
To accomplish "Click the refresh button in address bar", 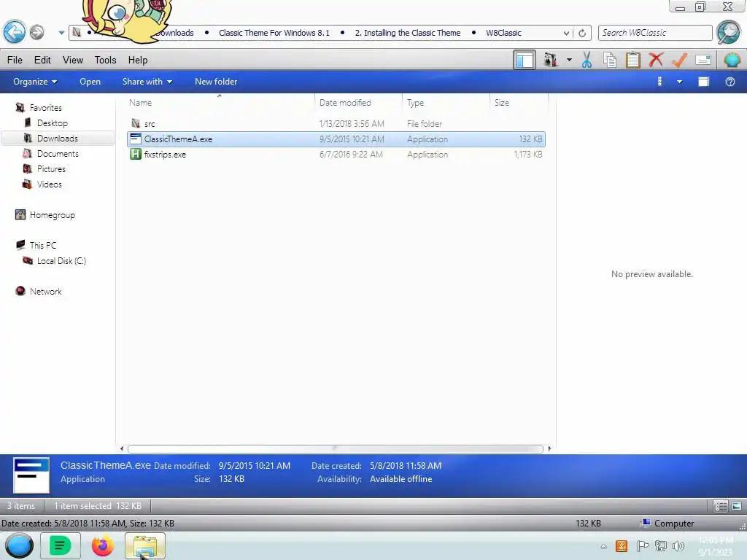I will pos(582,33).
